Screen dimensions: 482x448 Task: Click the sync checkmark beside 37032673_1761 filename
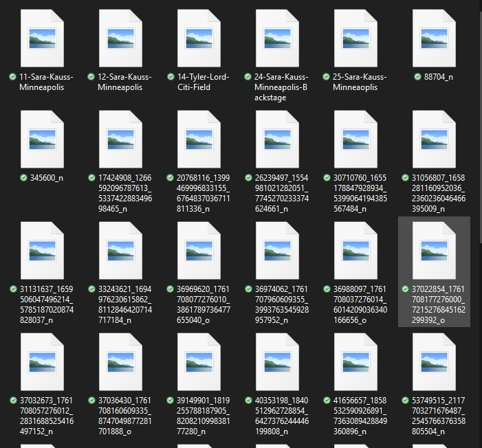click(13, 400)
